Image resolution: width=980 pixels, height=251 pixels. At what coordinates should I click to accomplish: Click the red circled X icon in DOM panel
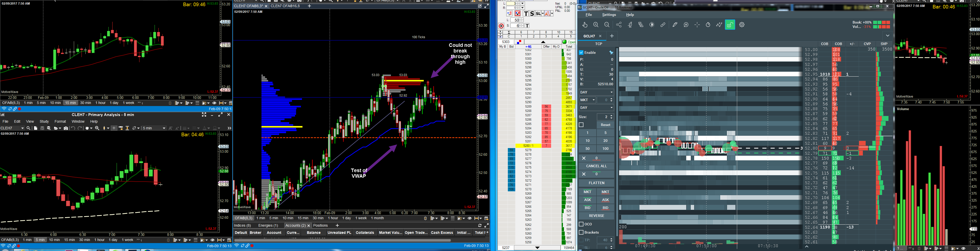tap(501, 26)
